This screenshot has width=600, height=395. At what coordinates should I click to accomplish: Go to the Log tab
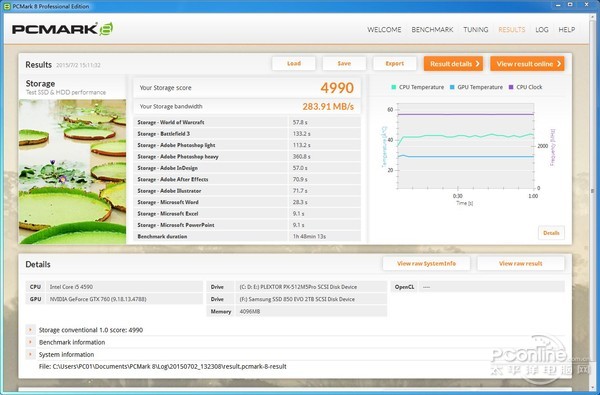(542, 29)
